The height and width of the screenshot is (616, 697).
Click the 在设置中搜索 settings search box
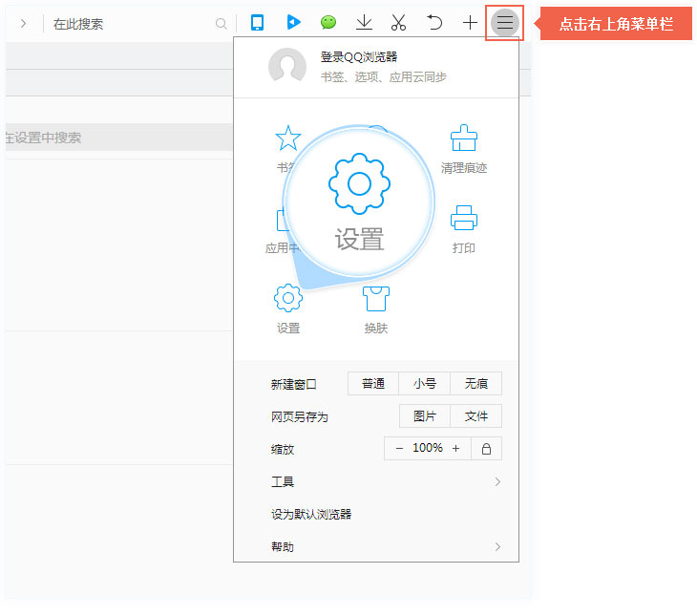[119, 138]
